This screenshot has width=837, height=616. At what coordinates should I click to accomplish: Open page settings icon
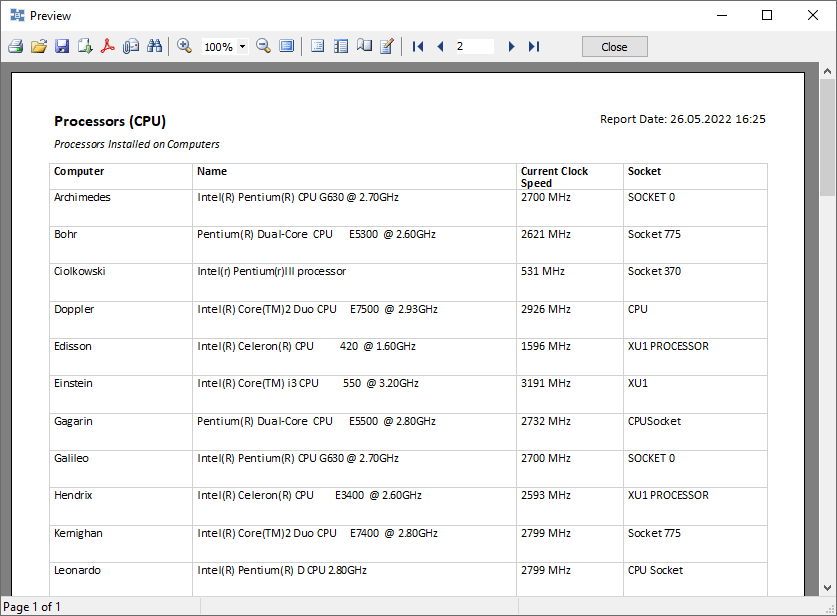pos(364,46)
